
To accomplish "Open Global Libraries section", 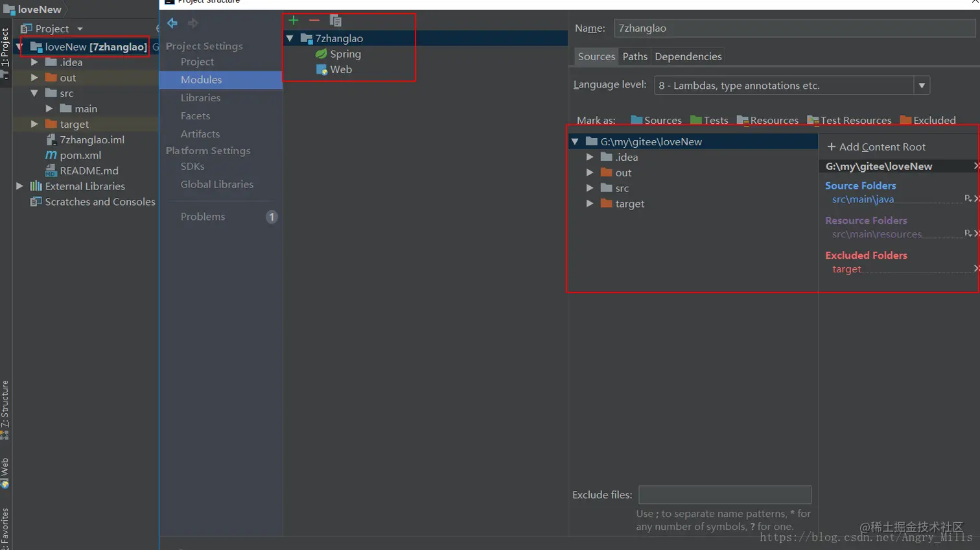I will point(217,185).
